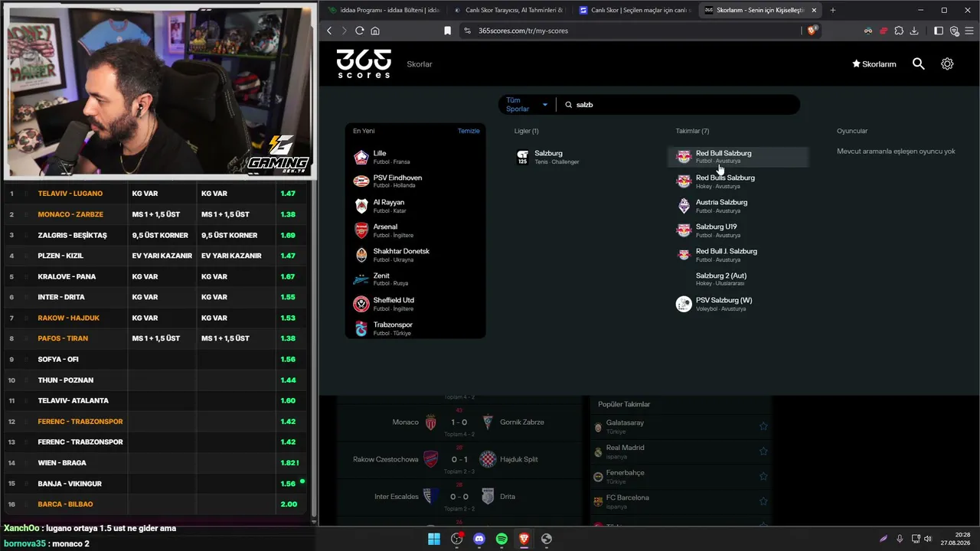Image resolution: width=980 pixels, height=551 pixels.
Task: Go to the browser home page
Action: 375,31
